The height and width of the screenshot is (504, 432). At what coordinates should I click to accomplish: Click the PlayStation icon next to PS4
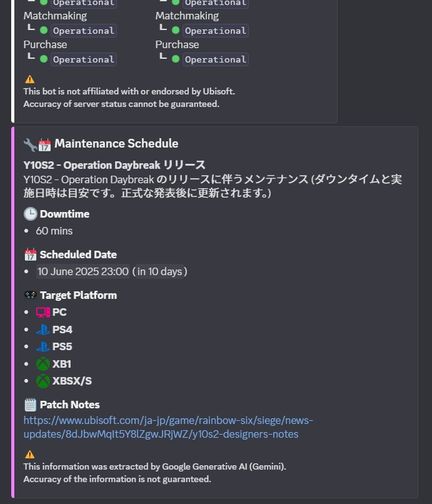point(43,330)
